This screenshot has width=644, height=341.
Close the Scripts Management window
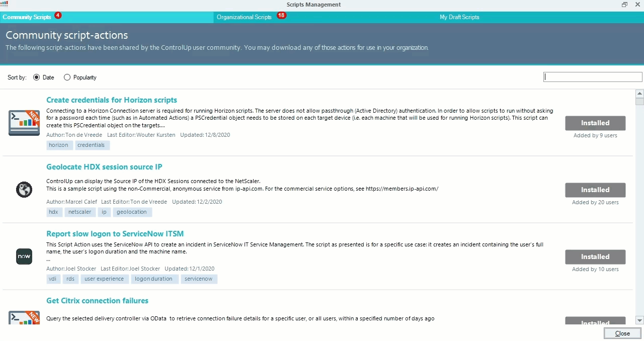637,5
